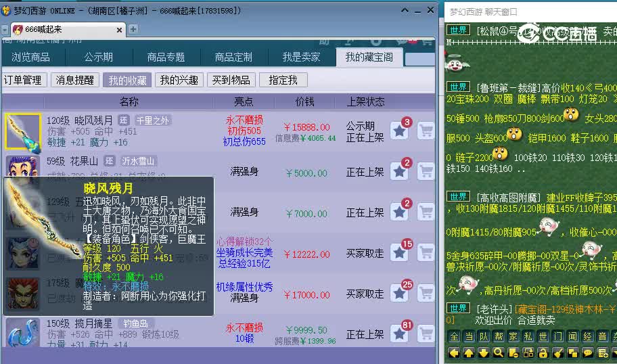Screen dimensions: 617x364
Task: Open 我是卖家 tab
Action: coord(302,58)
